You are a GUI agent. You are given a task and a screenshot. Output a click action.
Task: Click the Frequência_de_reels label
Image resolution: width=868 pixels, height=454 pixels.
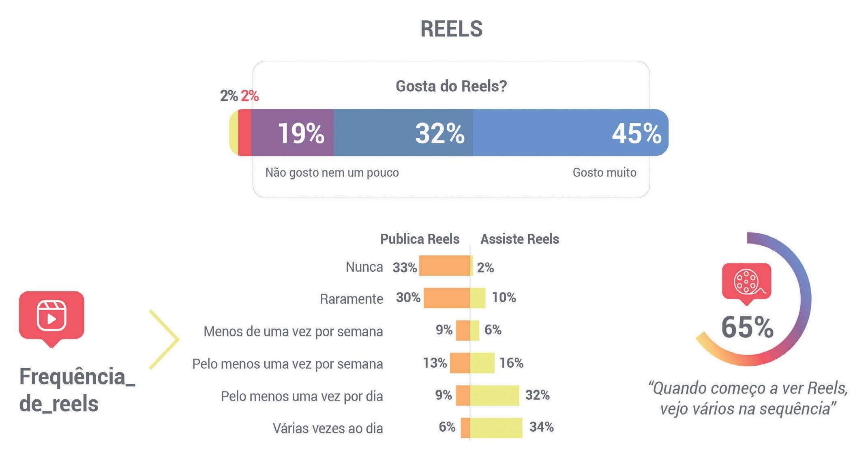point(77,390)
